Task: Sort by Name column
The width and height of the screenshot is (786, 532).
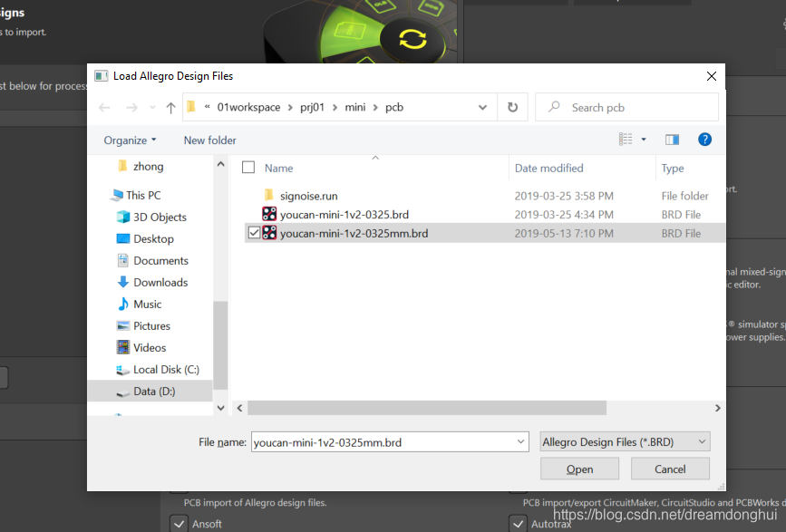Action: 278,169
